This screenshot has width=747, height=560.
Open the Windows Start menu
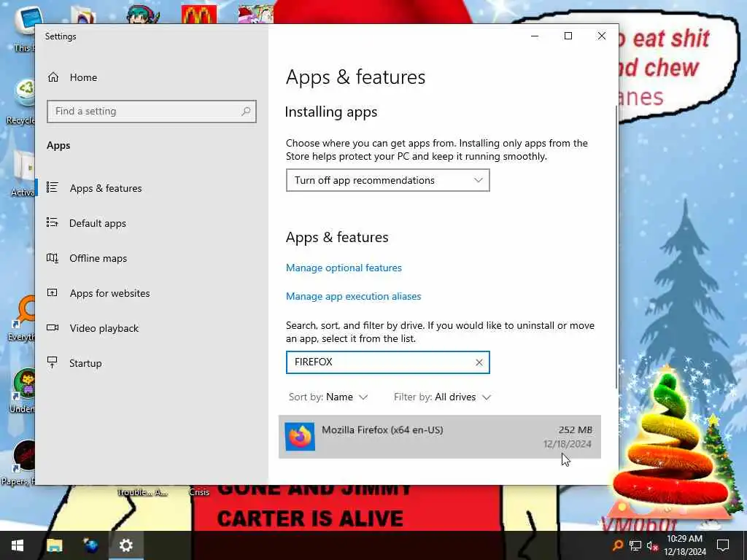click(x=18, y=545)
